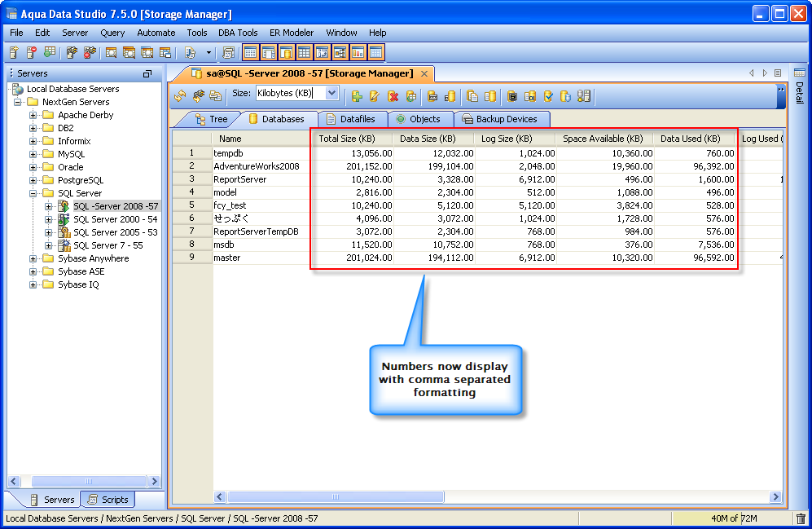Click the bar chart DBA tool icon

358,52
